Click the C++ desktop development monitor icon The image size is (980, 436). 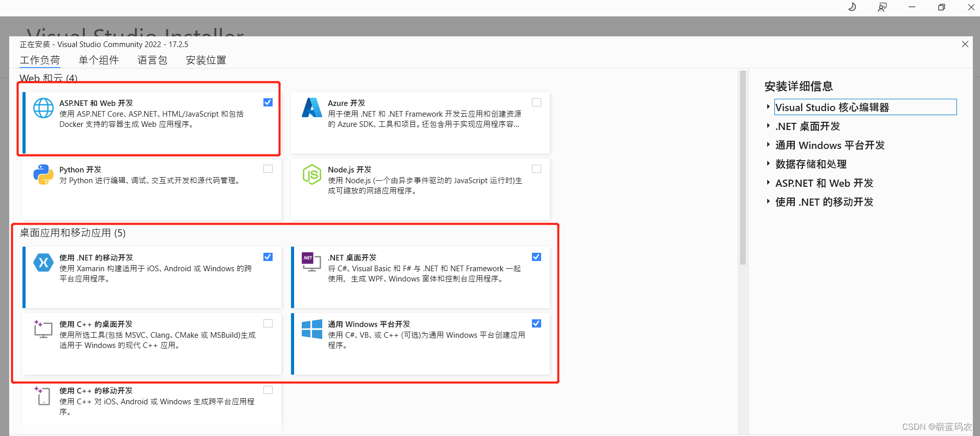(43, 329)
